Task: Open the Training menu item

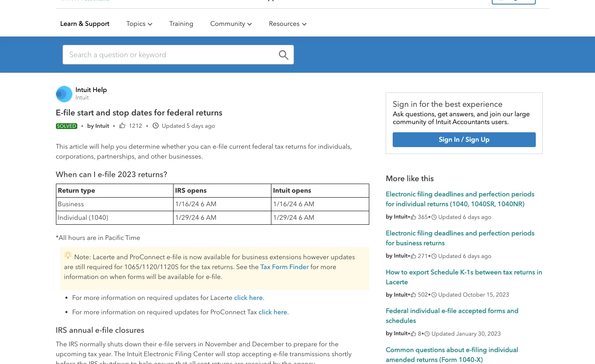Action: (181, 24)
